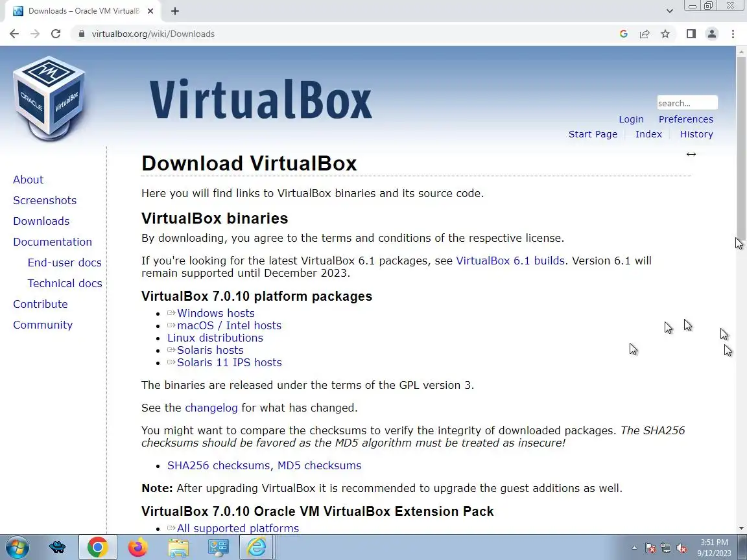Screen dimensions: 747x560
Task: Click the network tray icon
Action: pyautogui.click(x=665, y=548)
